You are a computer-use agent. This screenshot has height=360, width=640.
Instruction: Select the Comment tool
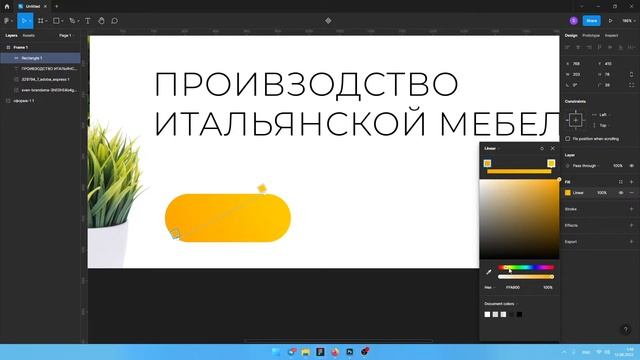115,21
